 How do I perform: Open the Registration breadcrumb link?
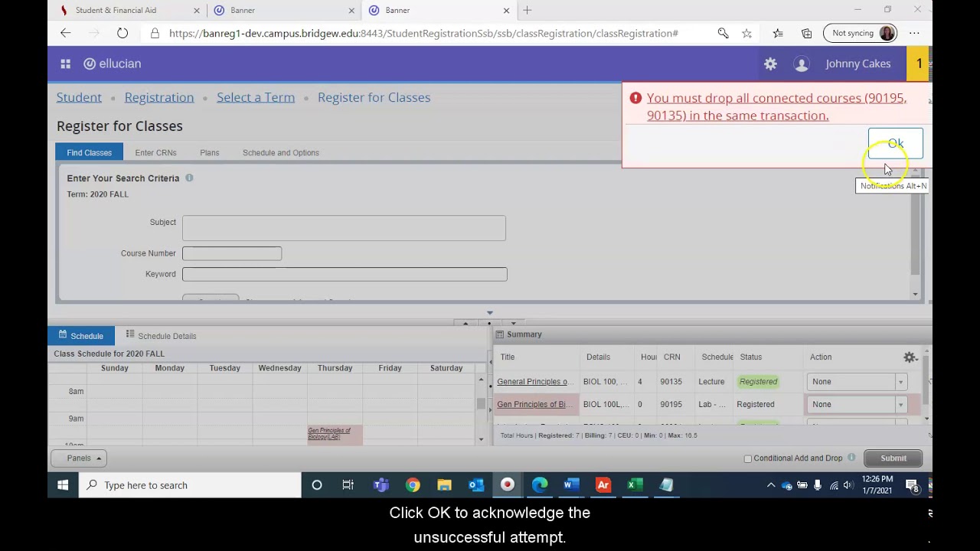(159, 97)
